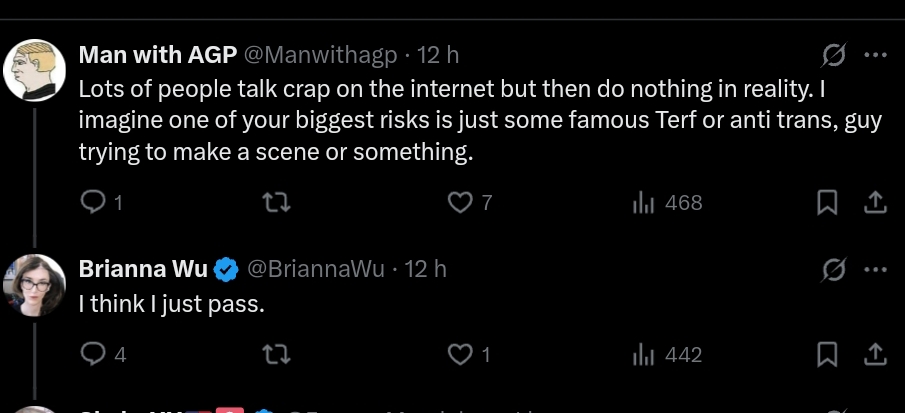Share Man with AGP's tweet
This screenshot has width=905, height=413.
(x=874, y=203)
